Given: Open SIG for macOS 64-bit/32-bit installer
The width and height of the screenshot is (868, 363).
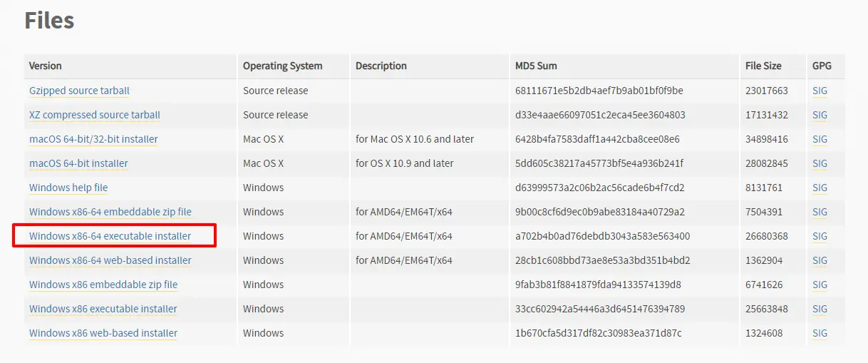Looking at the screenshot, I should click(820, 139).
